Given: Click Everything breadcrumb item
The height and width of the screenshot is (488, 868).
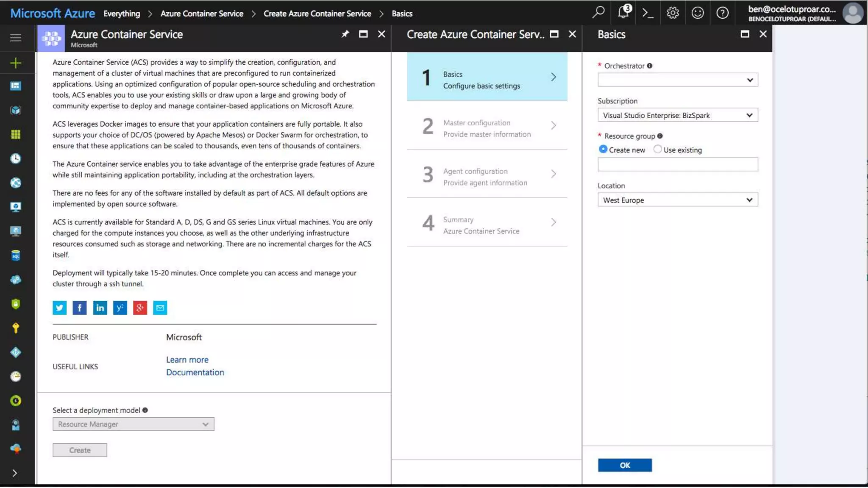Looking at the screenshot, I should (122, 14).
